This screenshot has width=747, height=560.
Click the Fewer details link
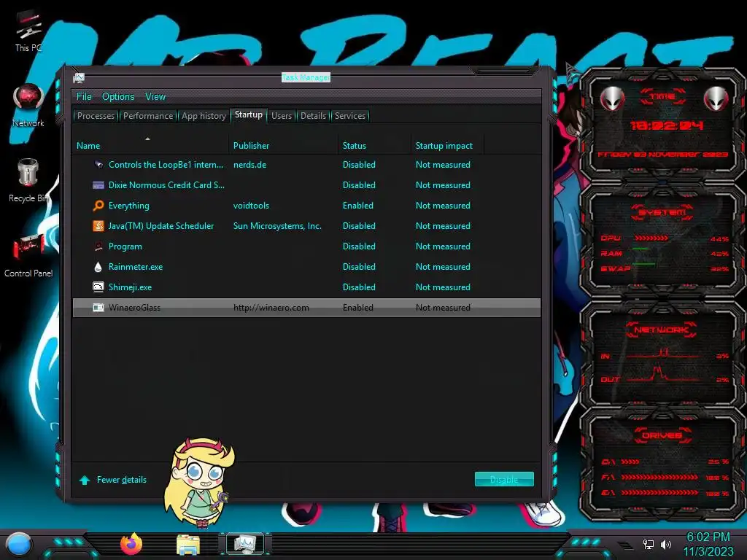[x=122, y=480]
